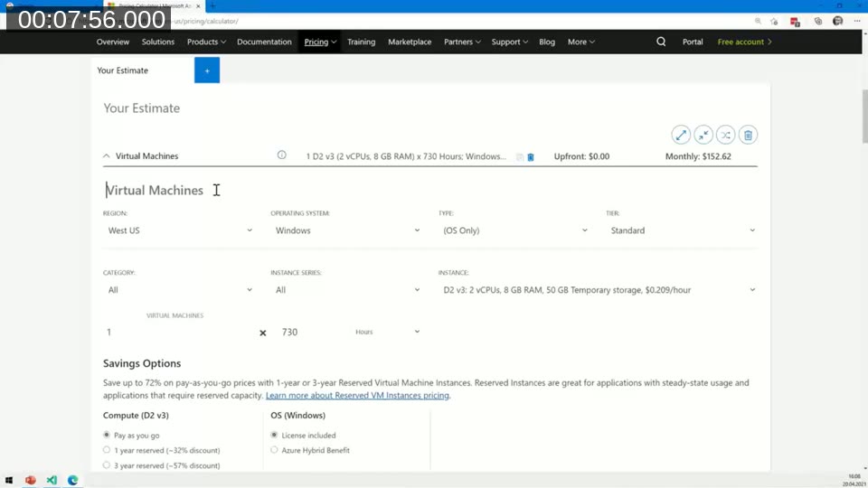
Task: Open Type dropdown showing OS Only
Action: coord(514,230)
